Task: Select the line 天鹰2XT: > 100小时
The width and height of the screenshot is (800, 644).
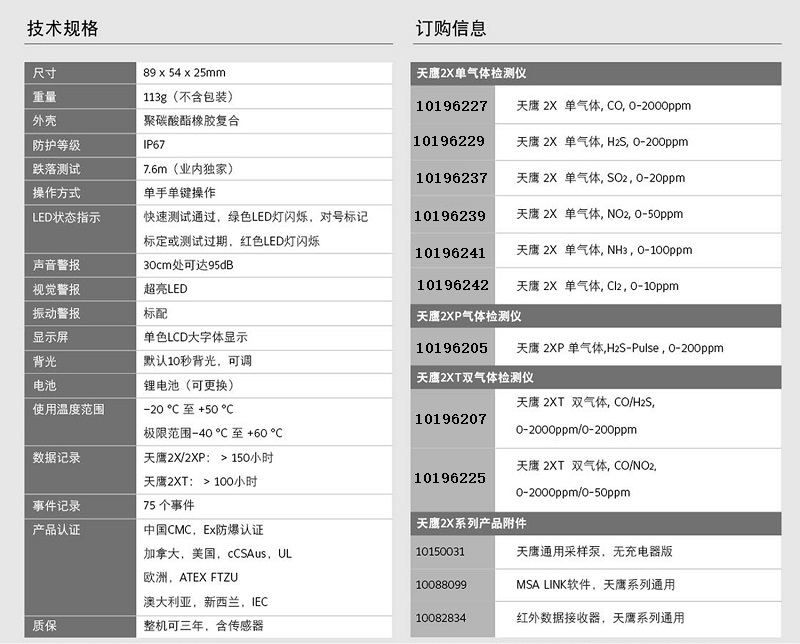Action: [x=201, y=482]
